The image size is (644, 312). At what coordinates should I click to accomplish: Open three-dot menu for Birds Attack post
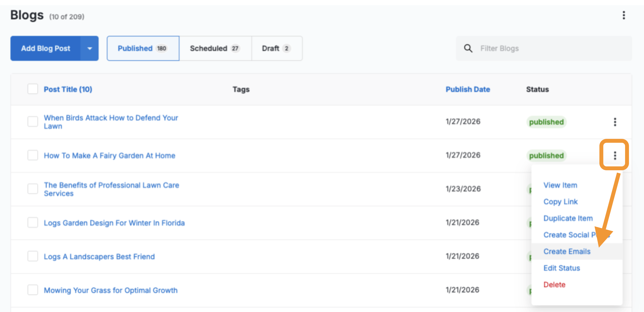click(x=615, y=122)
